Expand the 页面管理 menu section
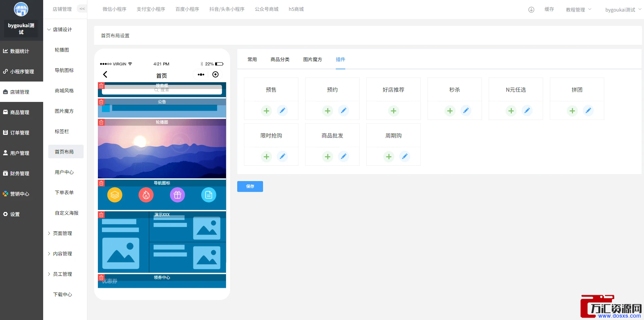This screenshot has width=644, height=320. click(60, 233)
